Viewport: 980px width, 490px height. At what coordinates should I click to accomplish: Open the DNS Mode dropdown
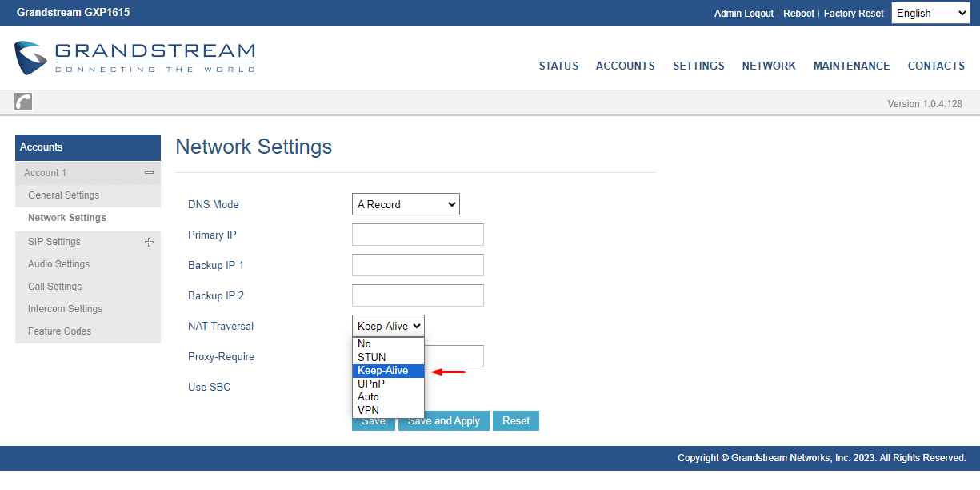(405, 204)
